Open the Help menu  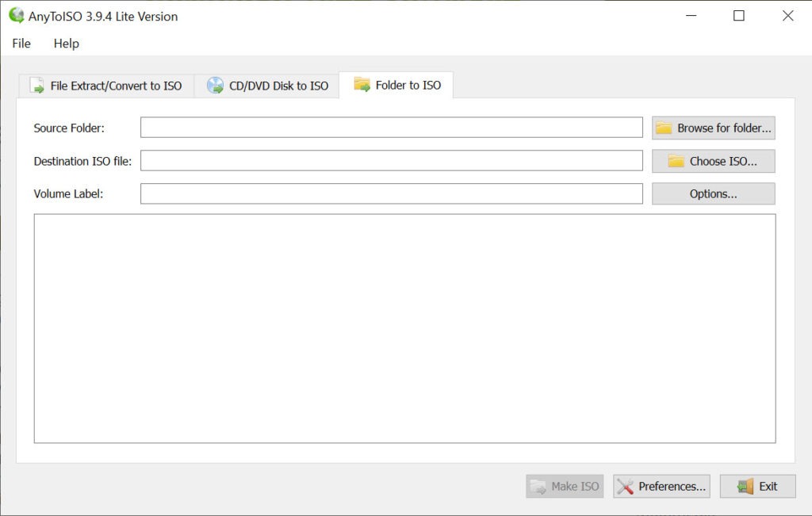point(67,44)
